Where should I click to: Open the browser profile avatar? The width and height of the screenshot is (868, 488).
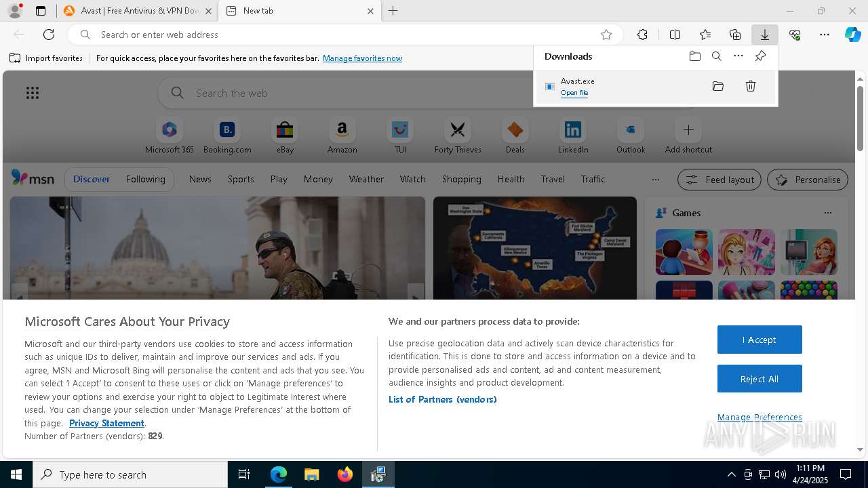pyautogui.click(x=15, y=11)
